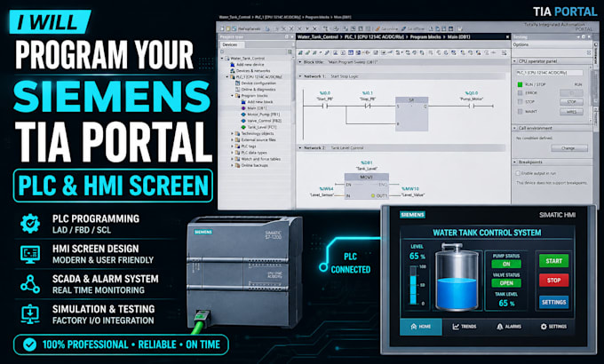This screenshot has width=604, height=364.
Task: Open SETTINGS button on HMI panel
Action: click(x=553, y=302)
